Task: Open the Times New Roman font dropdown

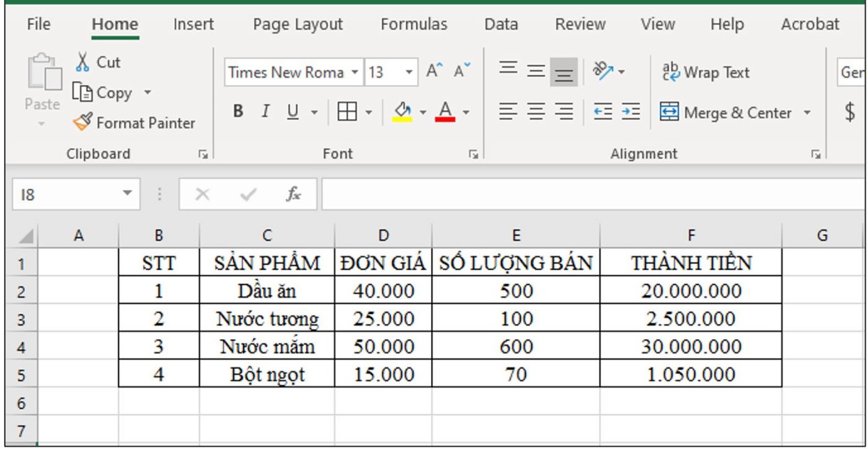Action: point(354,73)
